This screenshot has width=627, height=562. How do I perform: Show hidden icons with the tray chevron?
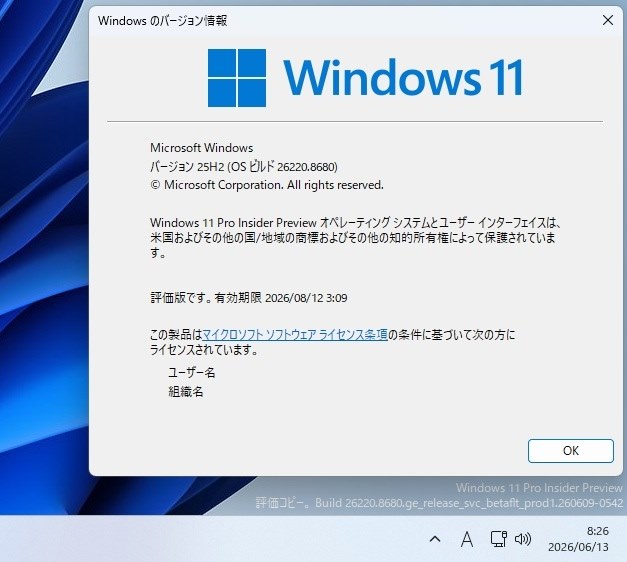435,539
